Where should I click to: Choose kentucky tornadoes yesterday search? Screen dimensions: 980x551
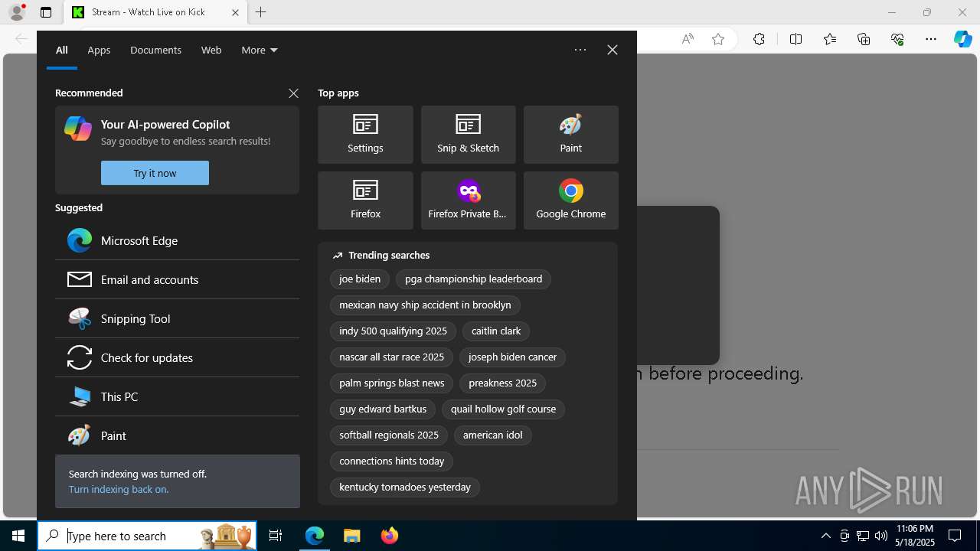405,487
